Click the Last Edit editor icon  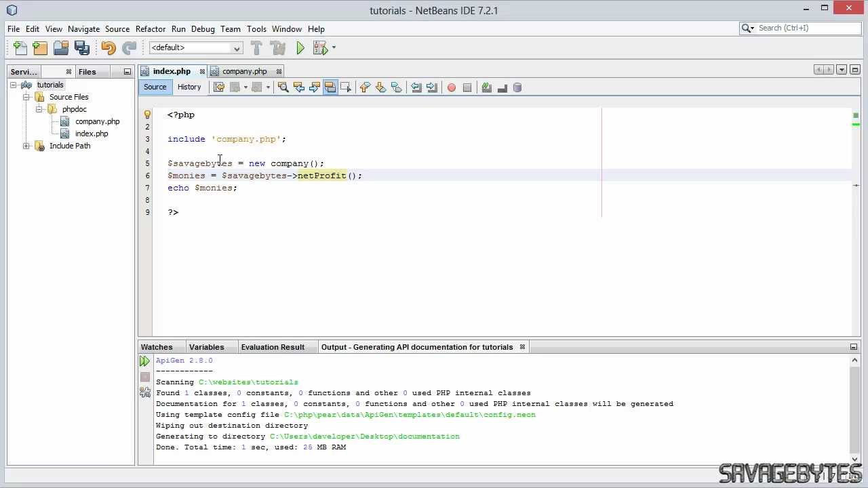click(x=218, y=87)
